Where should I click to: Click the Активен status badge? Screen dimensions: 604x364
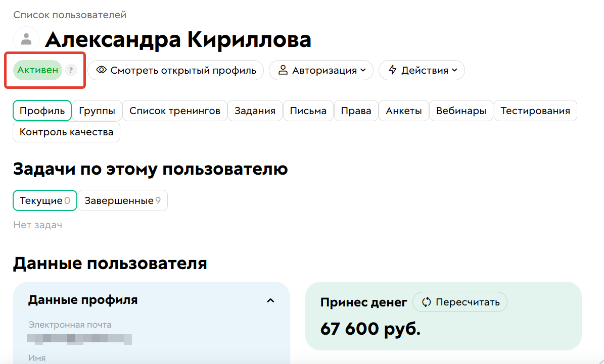(36, 70)
